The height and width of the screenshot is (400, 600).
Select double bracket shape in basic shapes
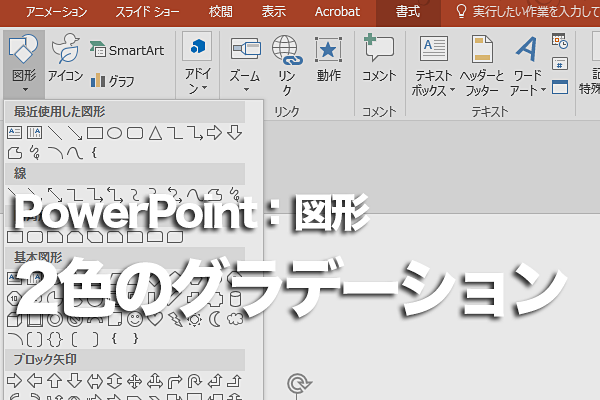[x=34, y=339]
